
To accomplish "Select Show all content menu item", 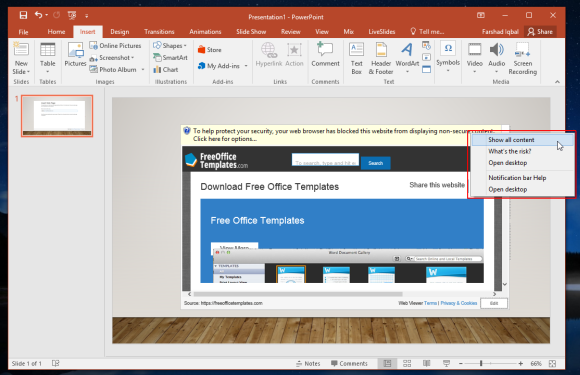I will coord(522,140).
